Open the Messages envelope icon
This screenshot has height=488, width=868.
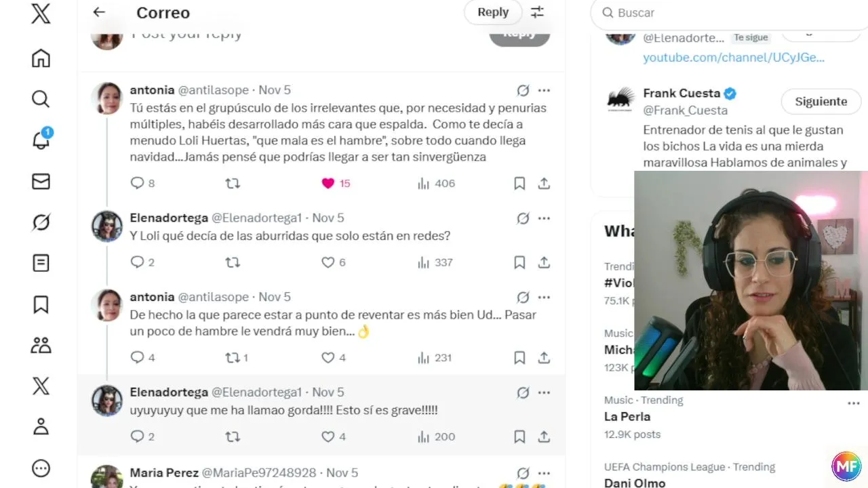pos(41,181)
